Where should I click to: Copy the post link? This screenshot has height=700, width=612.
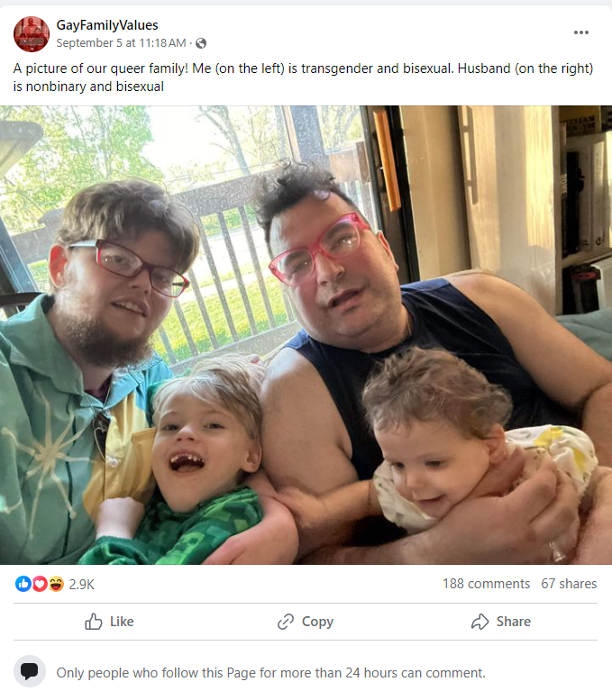coord(306,622)
